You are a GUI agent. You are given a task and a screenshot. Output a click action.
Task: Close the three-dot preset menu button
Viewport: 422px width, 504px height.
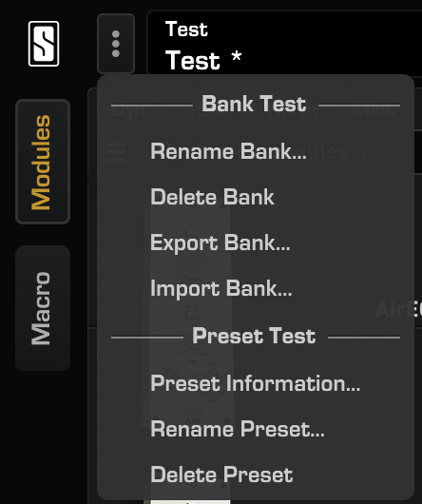(x=116, y=44)
